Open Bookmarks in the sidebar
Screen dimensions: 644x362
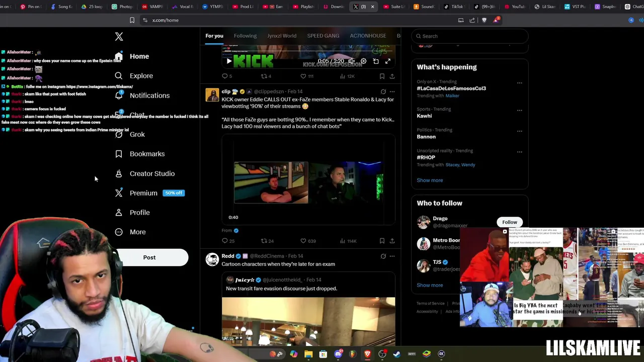[140, 154]
